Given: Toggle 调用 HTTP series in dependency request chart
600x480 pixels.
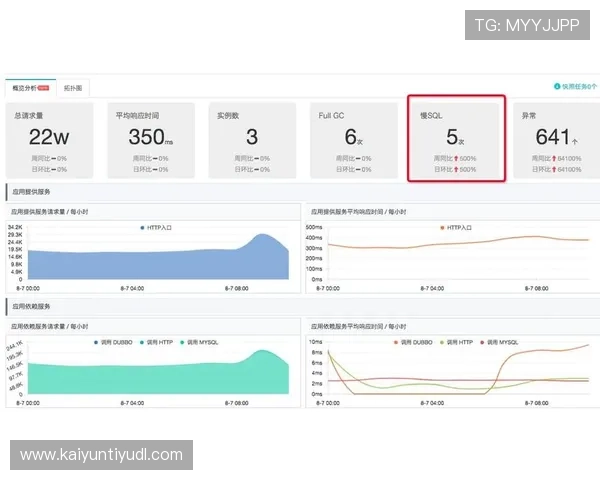Looking at the screenshot, I should (x=157, y=343).
